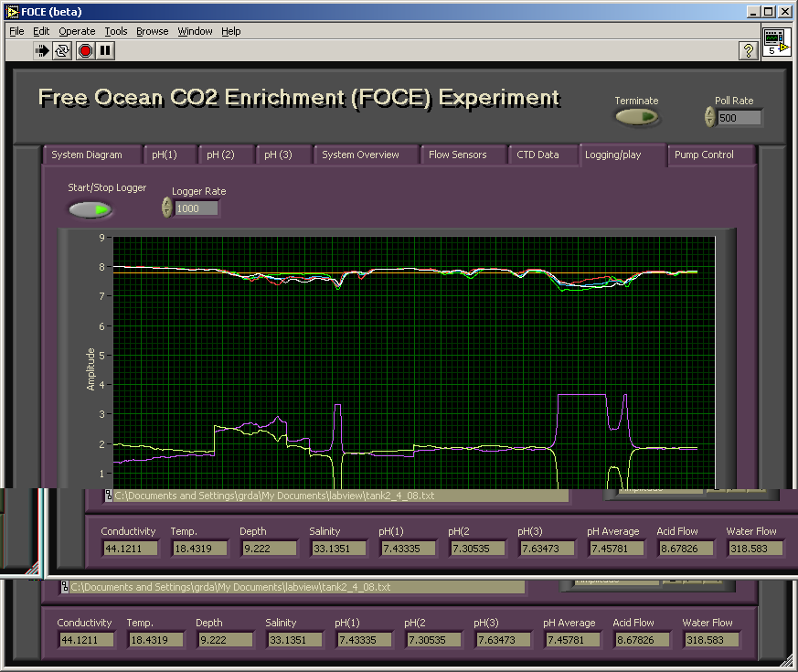Image resolution: width=798 pixels, height=672 pixels.
Task: Click upper Depth value 9.222
Action: 270,549
